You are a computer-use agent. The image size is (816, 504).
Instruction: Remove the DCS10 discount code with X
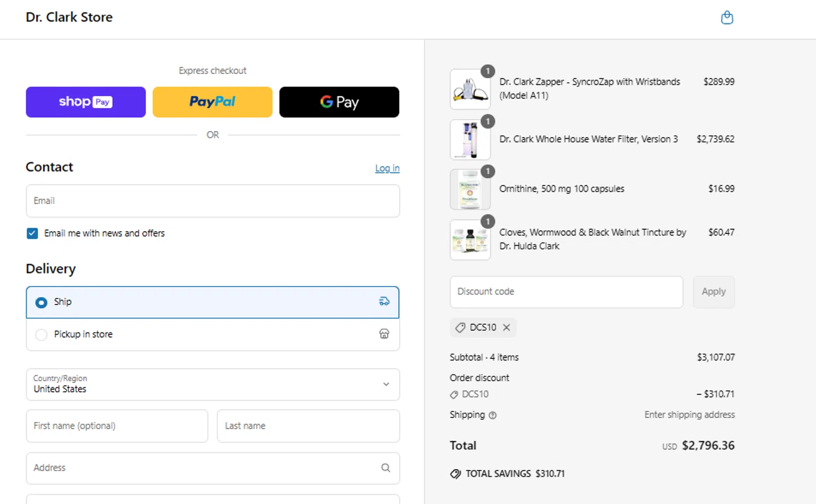click(x=506, y=327)
